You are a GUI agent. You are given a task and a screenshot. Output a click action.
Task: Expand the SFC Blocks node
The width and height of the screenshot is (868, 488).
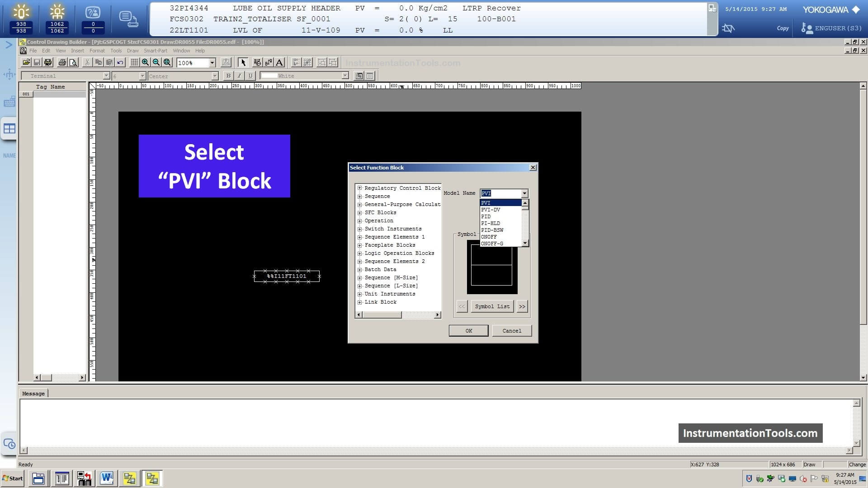click(x=360, y=212)
